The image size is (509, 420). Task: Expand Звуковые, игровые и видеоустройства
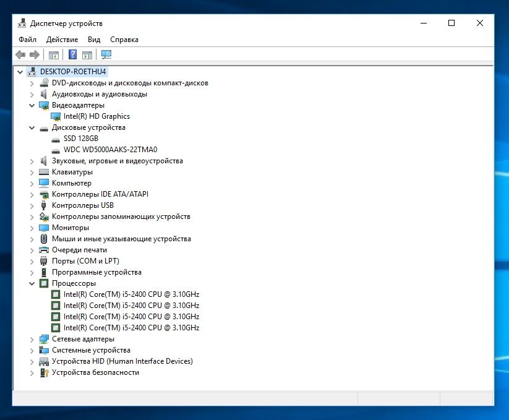(32, 161)
